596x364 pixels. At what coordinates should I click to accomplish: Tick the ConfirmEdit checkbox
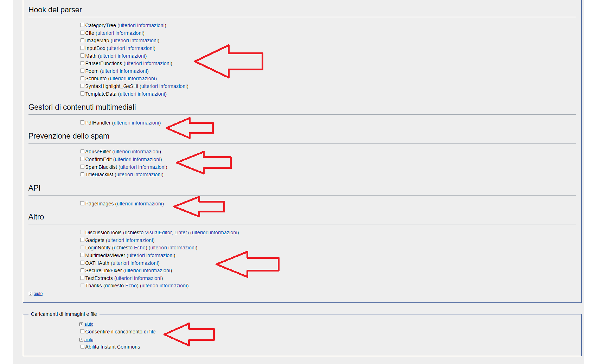pyautogui.click(x=82, y=159)
